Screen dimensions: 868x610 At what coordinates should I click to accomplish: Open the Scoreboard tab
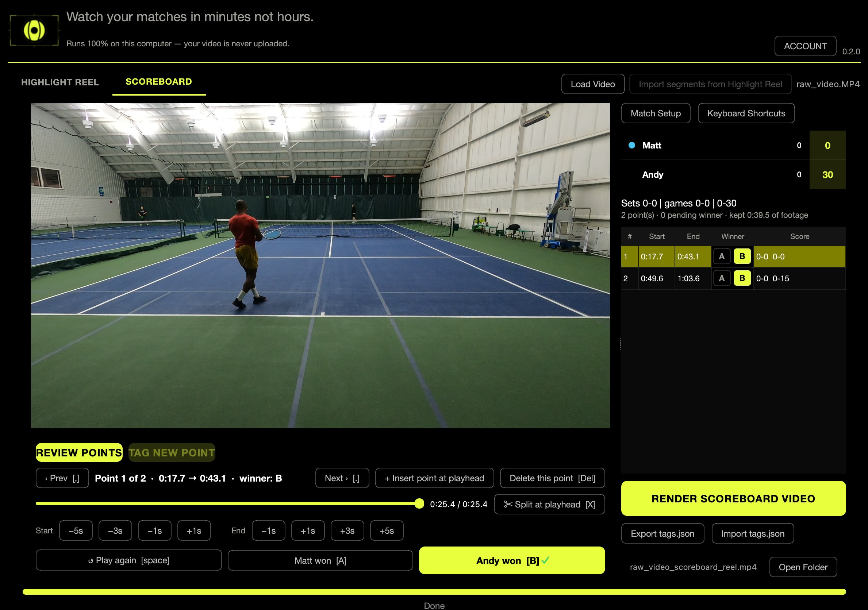tap(159, 82)
